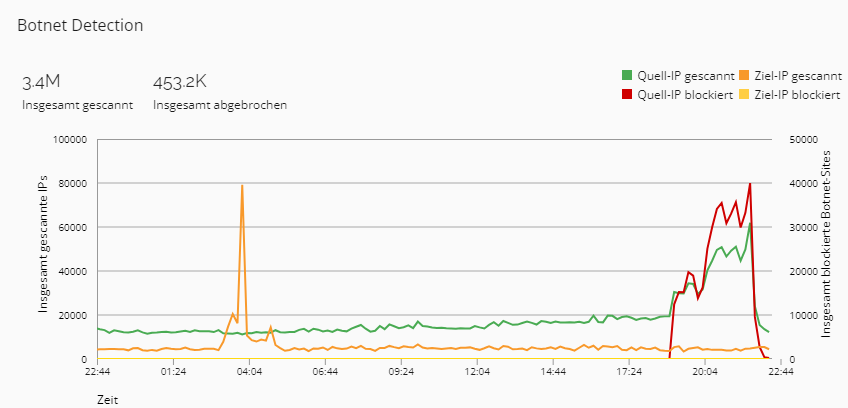
Task: Click the Insgesamt gescannt caption
Action: tap(77, 104)
